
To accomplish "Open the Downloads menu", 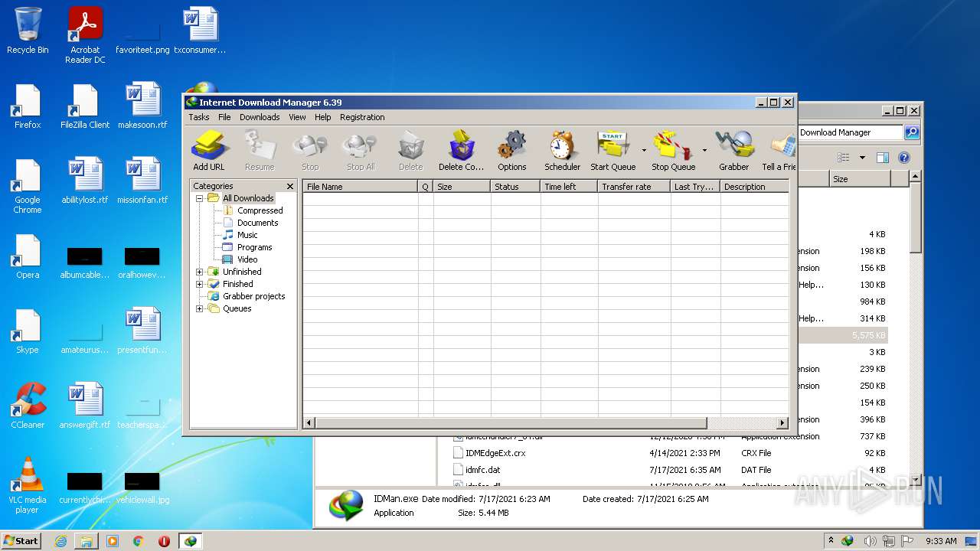I will point(260,117).
